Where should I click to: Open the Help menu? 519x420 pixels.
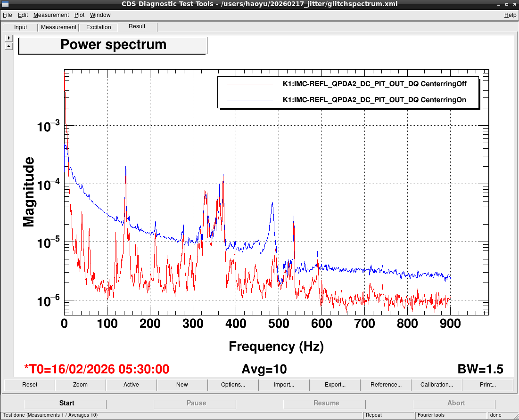[x=510, y=15]
